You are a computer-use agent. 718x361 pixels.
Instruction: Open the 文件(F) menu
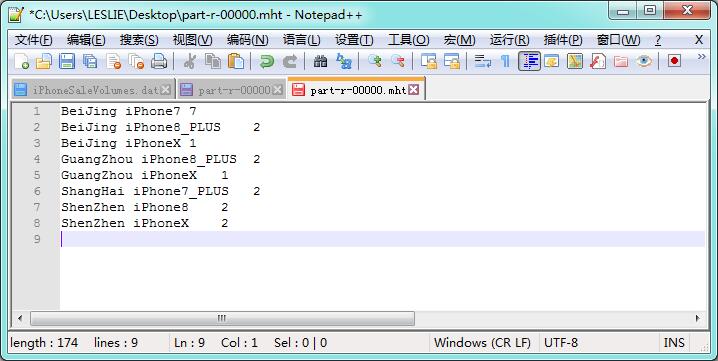(x=34, y=40)
